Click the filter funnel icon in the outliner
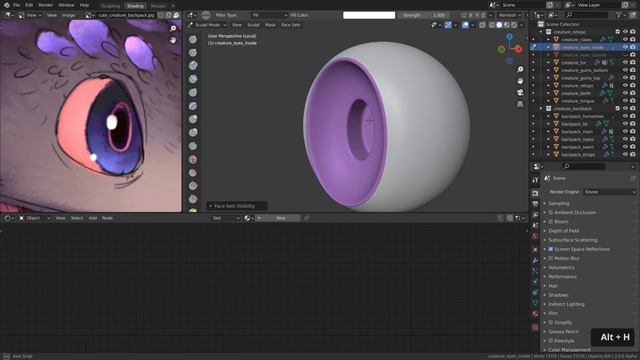The width and height of the screenshot is (640, 360). pos(619,15)
